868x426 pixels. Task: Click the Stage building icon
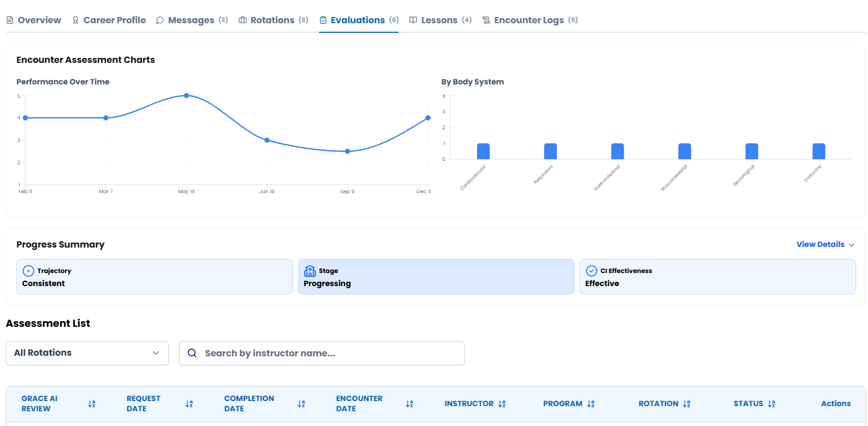coord(310,271)
